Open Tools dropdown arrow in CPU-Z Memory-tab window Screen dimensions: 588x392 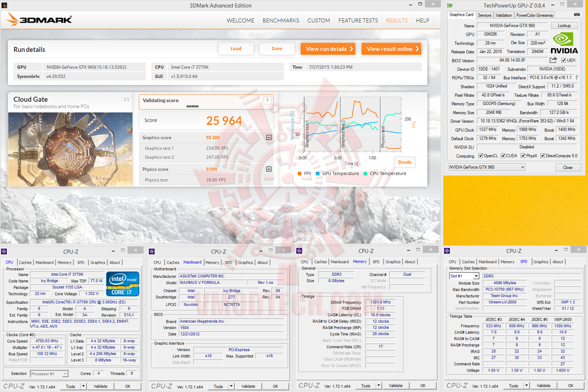coord(379,386)
